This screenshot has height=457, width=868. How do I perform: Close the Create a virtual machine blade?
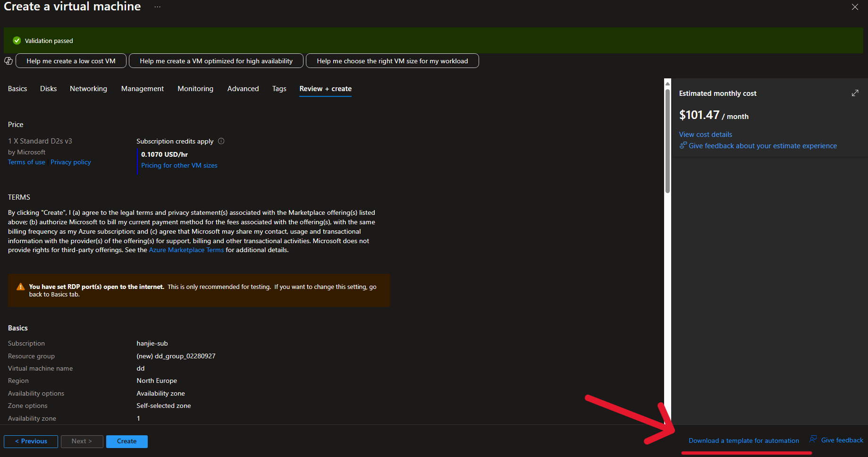(x=855, y=7)
